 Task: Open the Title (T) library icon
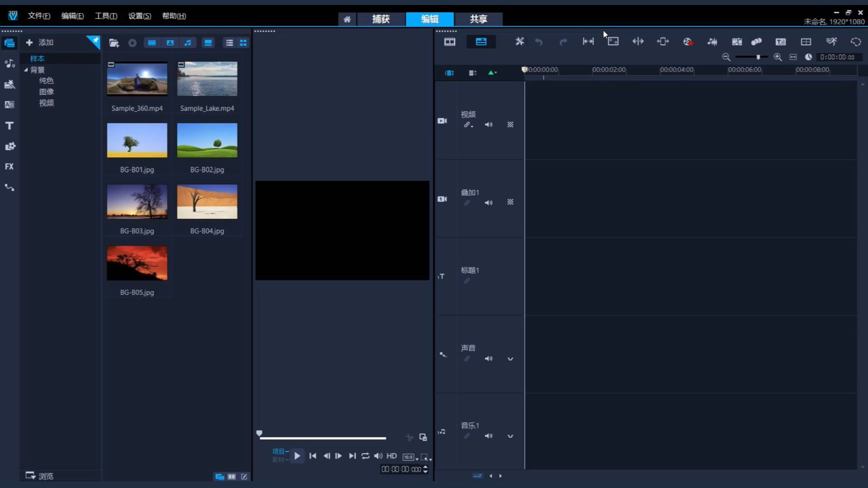pos(9,126)
